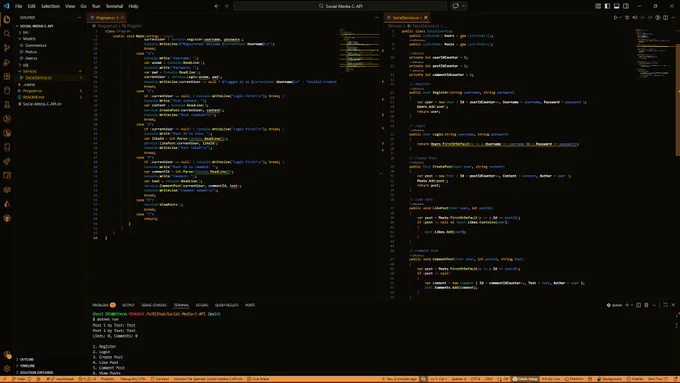Expand the Outline section
Image resolution: width=680 pixels, height=383 pixels.
pos(26,360)
